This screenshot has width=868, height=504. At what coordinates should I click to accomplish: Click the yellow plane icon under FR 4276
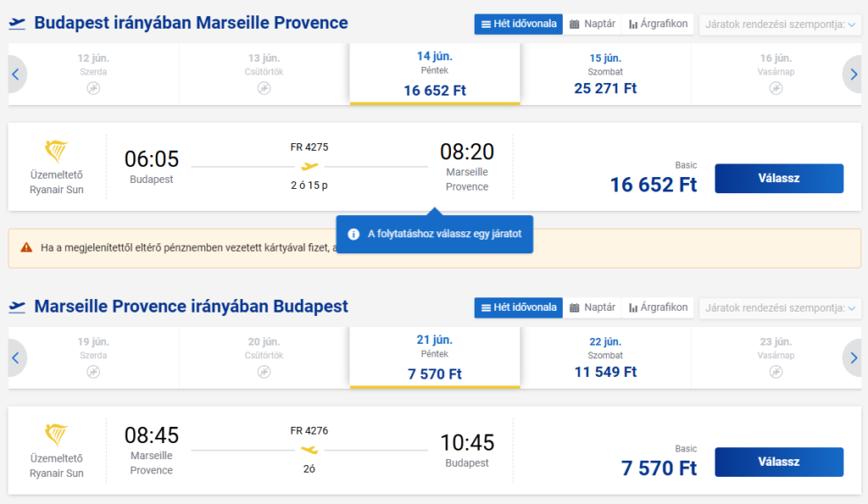pos(309,450)
